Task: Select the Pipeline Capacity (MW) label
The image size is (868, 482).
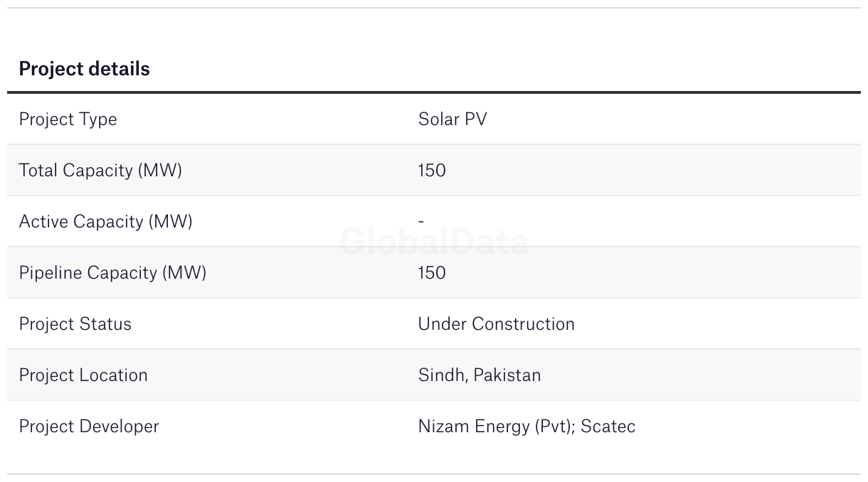Action: pyautogui.click(x=112, y=273)
